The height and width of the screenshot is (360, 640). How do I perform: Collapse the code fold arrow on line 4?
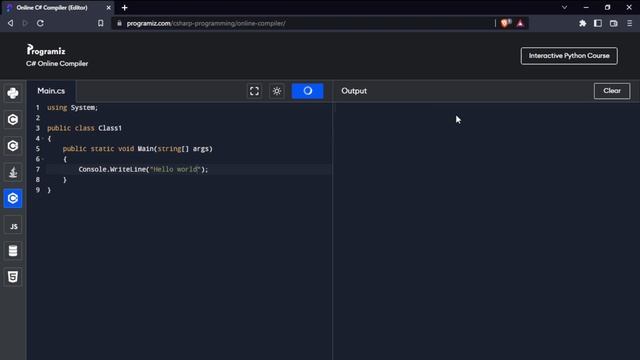43,139
